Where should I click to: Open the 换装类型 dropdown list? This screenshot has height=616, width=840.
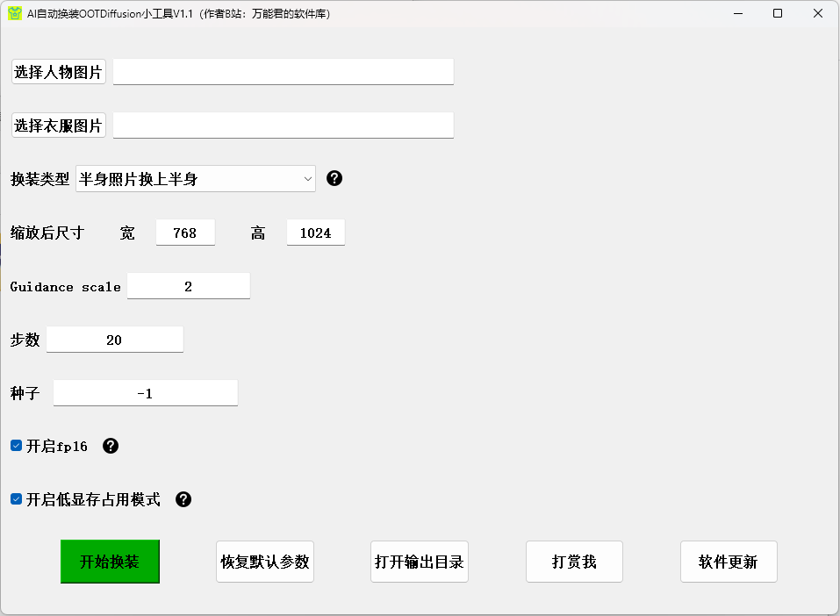point(196,179)
